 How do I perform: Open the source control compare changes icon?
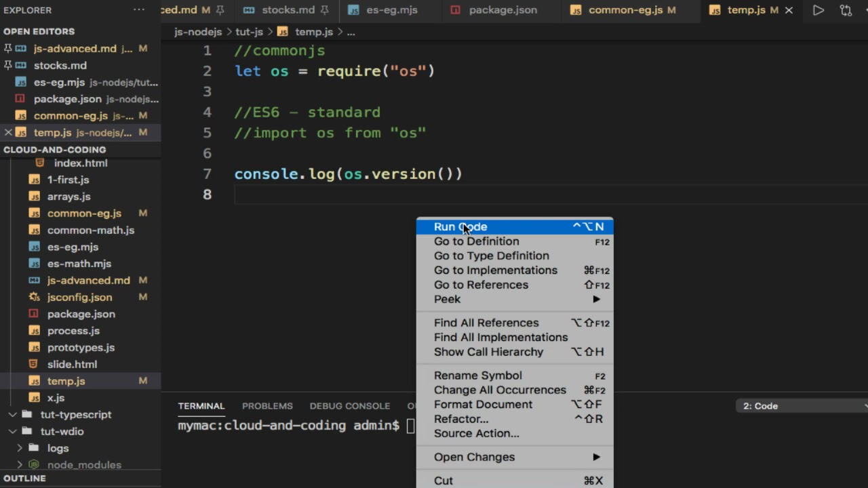point(846,10)
